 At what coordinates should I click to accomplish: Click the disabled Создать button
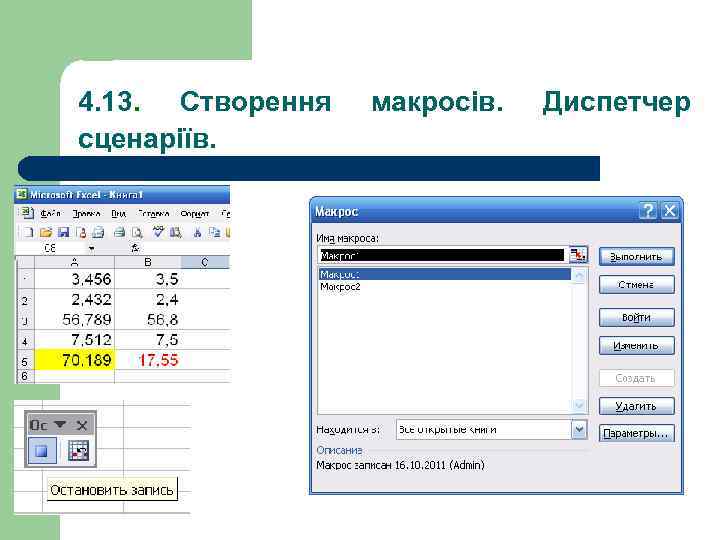pyautogui.click(x=636, y=378)
